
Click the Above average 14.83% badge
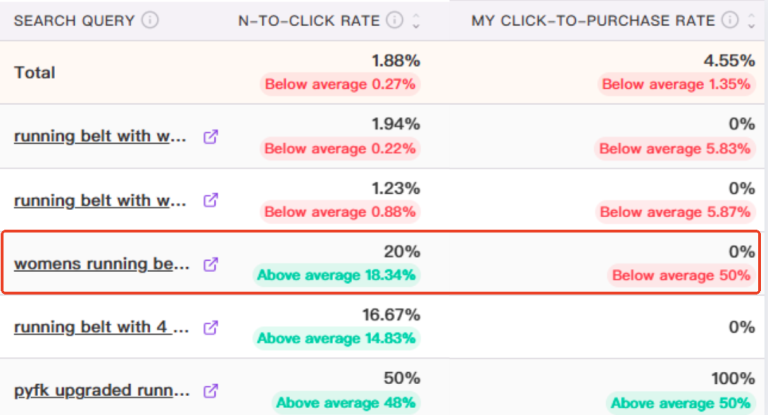[x=336, y=338]
